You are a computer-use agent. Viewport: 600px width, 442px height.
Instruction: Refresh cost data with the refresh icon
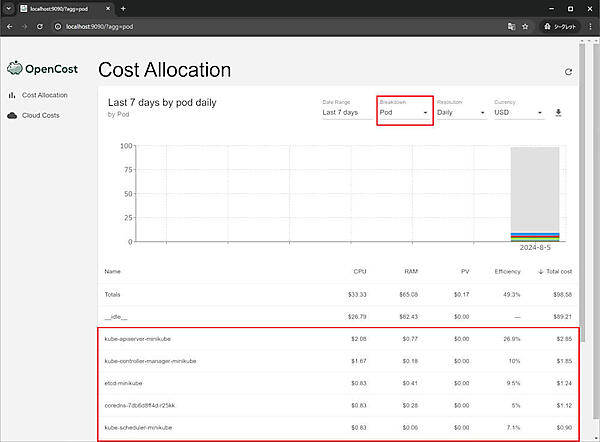[x=569, y=72]
